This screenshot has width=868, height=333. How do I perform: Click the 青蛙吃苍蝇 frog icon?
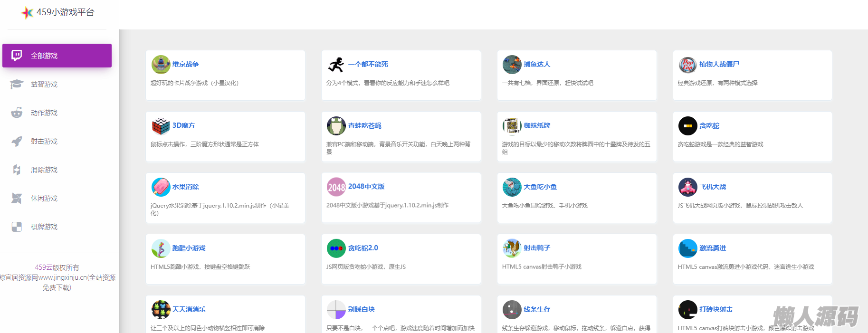(336, 126)
